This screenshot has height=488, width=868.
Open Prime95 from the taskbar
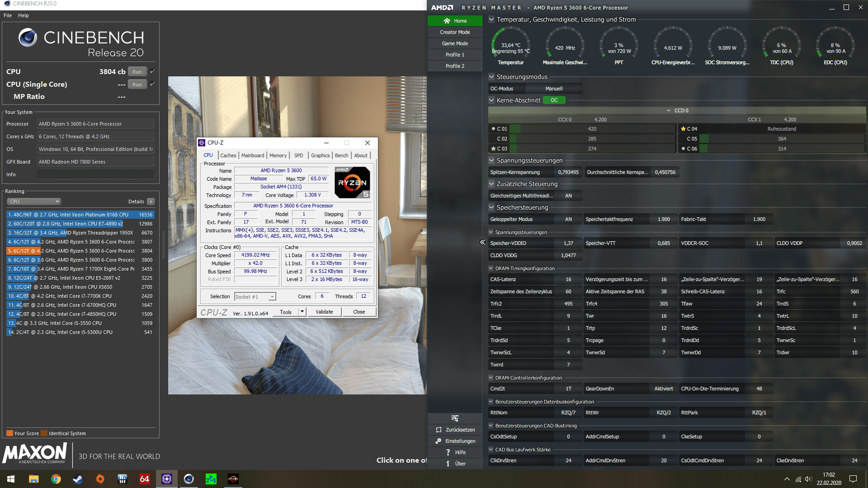[211, 479]
